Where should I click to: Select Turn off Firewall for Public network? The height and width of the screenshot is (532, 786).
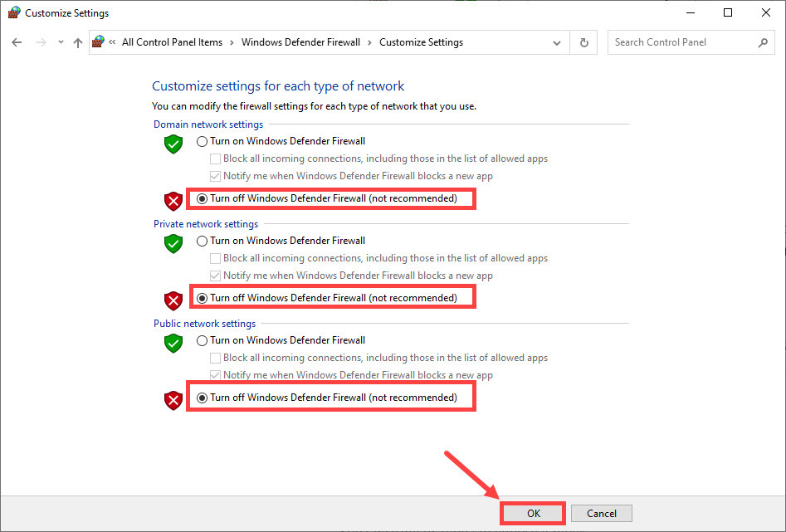pyautogui.click(x=202, y=398)
